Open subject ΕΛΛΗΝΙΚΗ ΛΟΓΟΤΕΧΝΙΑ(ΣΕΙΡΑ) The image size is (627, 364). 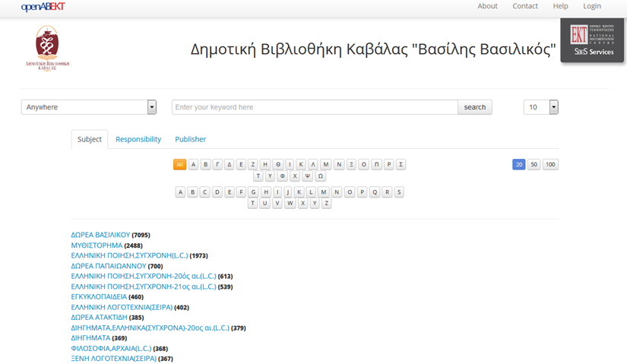pos(122,307)
